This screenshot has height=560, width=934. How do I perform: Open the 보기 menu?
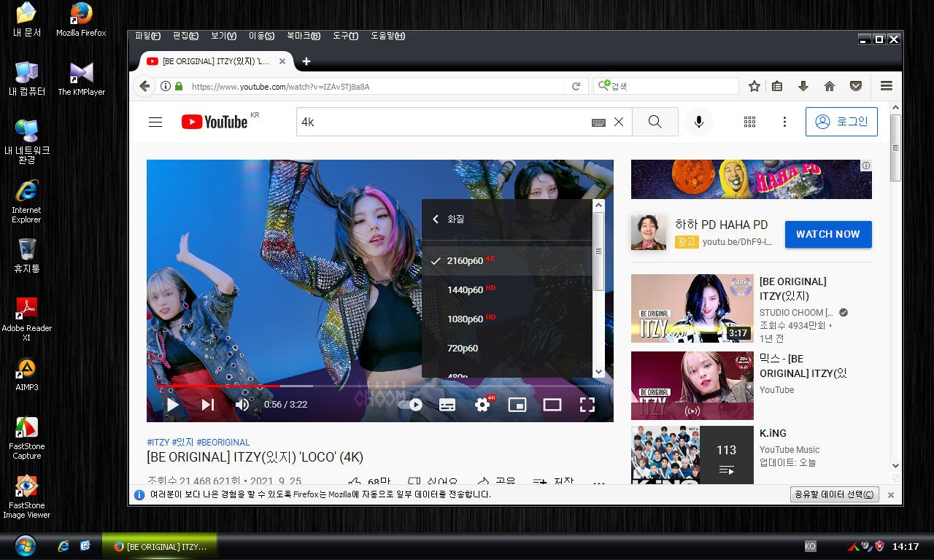(x=223, y=36)
